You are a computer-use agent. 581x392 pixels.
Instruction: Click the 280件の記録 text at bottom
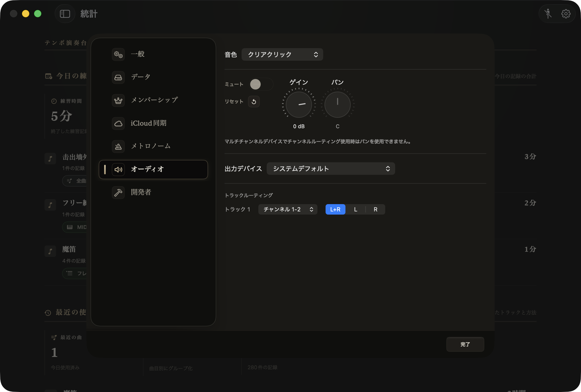pyautogui.click(x=262, y=367)
